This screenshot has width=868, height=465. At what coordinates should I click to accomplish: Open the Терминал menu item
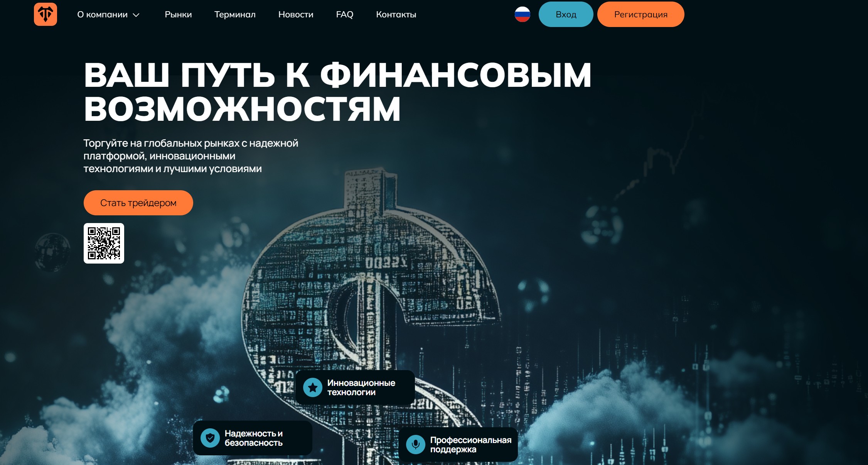(235, 15)
